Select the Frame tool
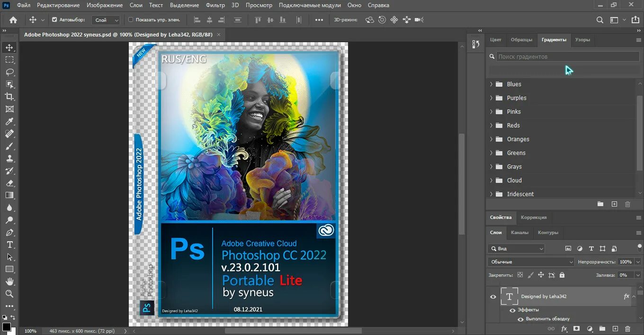Viewport: 644px width, 335px height. pyautogui.click(x=9, y=109)
